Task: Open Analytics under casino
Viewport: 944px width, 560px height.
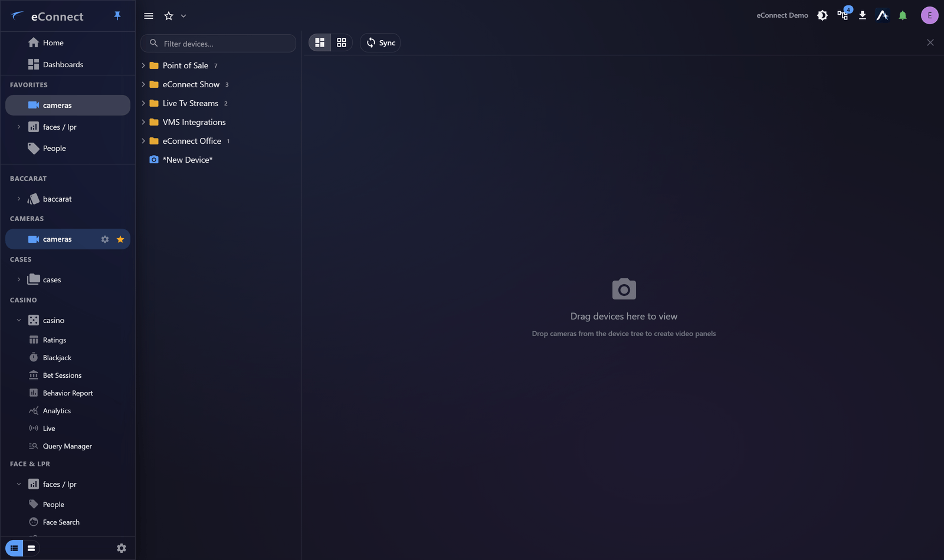Action: click(x=68, y=411)
